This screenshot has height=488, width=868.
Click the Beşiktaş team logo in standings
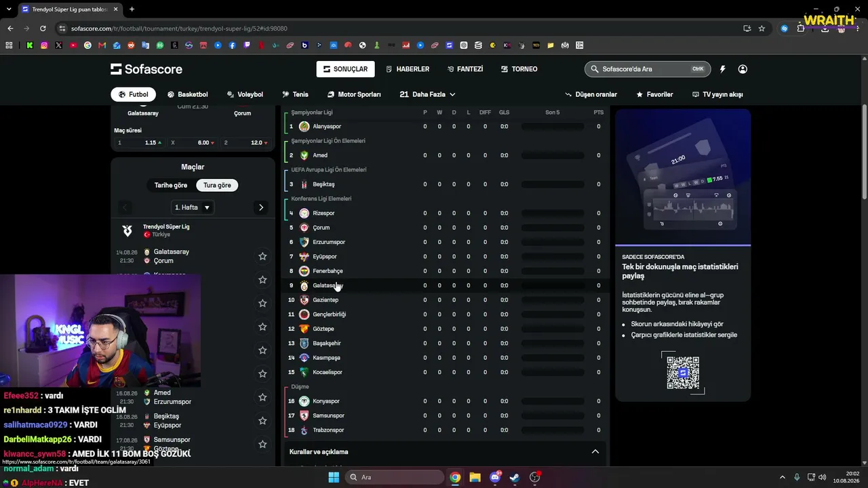coord(304,184)
